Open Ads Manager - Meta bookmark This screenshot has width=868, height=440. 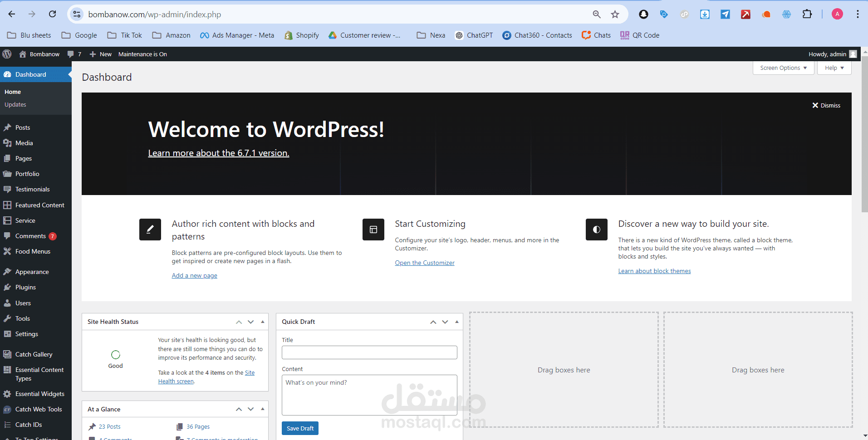(x=237, y=35)
